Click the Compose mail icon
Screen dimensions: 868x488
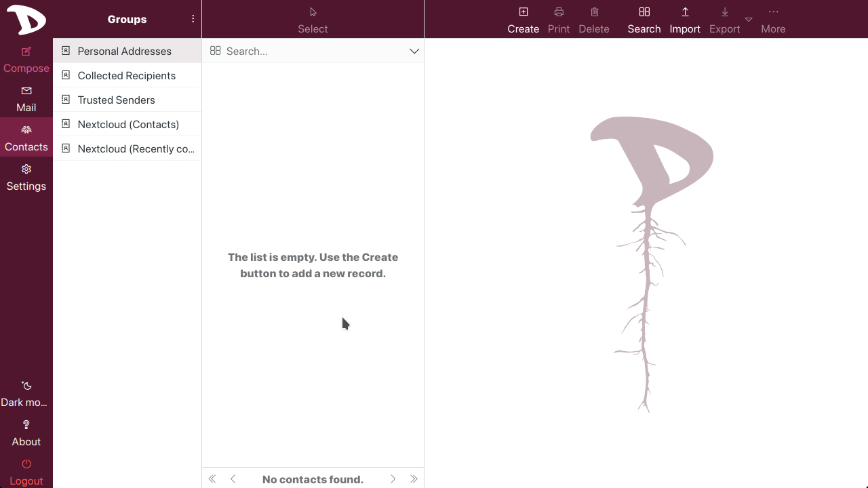coord(26,52)
